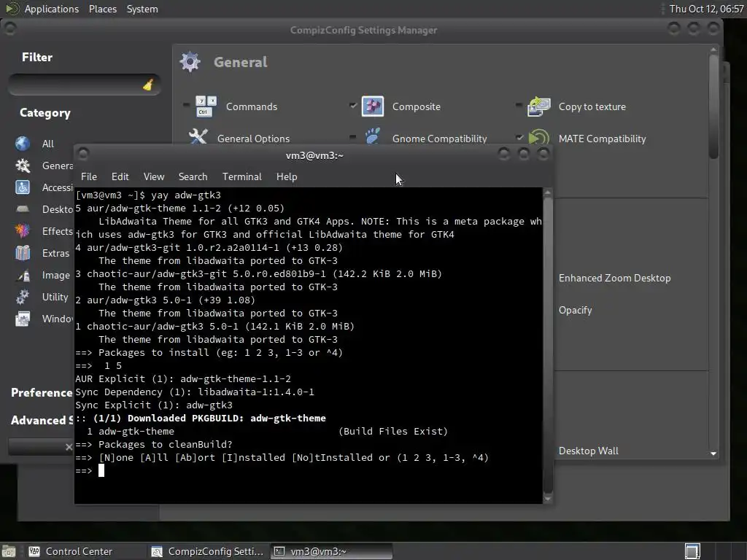Click the clock showing Thu Oct 12
The width and height of the screenshot is (747, 560).
pyautogui.click(x=706, y=9)
